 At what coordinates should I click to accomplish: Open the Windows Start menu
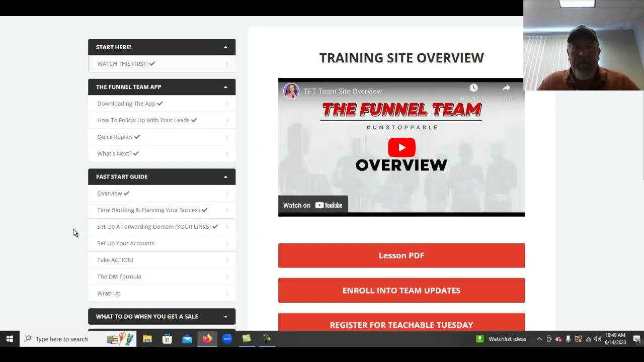[10, 339]
